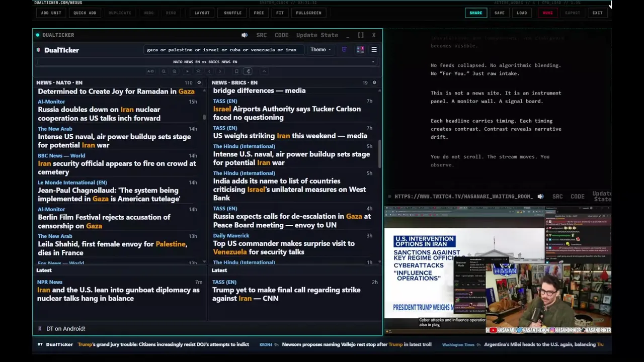Open SRC on the DualTicker panel
This screenshot has width=644, height=362.
point(262,35)
